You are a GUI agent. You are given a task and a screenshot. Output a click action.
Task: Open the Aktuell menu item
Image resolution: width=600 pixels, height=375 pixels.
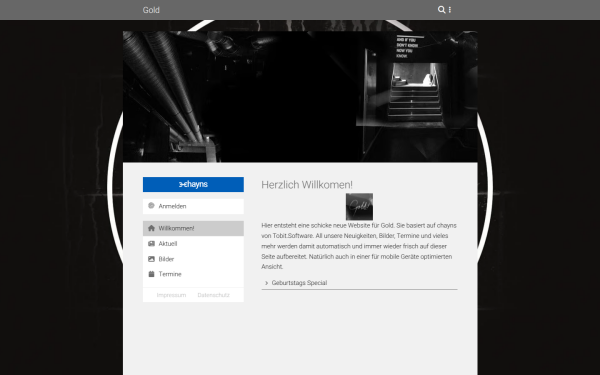(193, 244)
